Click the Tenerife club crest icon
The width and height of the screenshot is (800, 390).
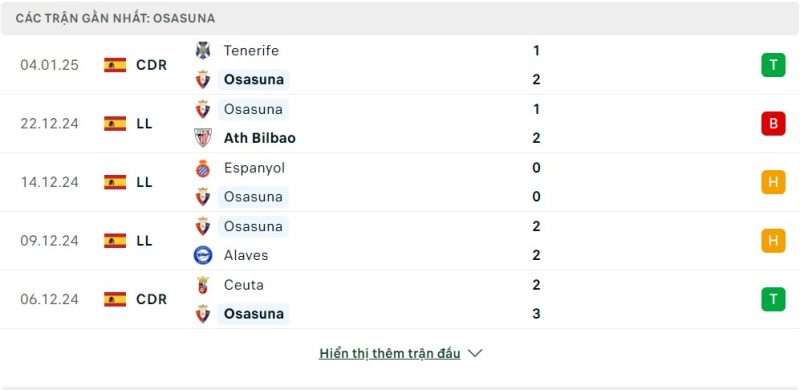pos(203,51)
